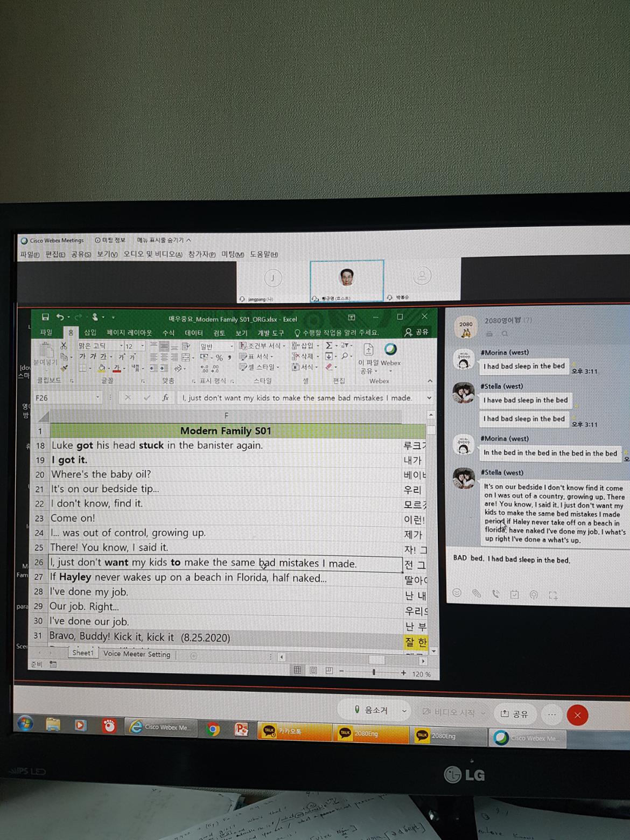The width and height of the screenshot is (630, 840).
Task: Click the Undo arrow in Excel
Action: coord(60,317)
